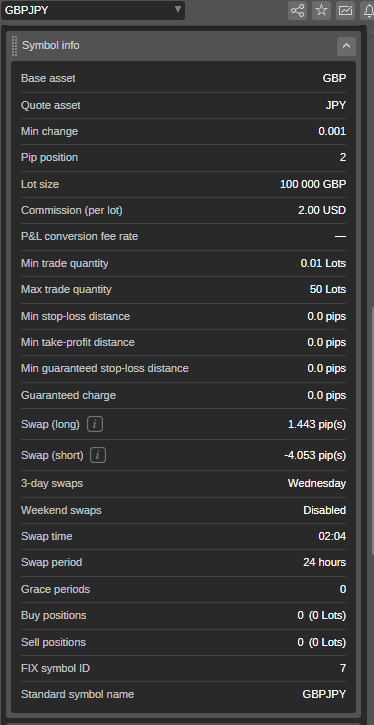The image size is (374, 725).
Task: Click the Guaranteed charge label
Action: 68,395
